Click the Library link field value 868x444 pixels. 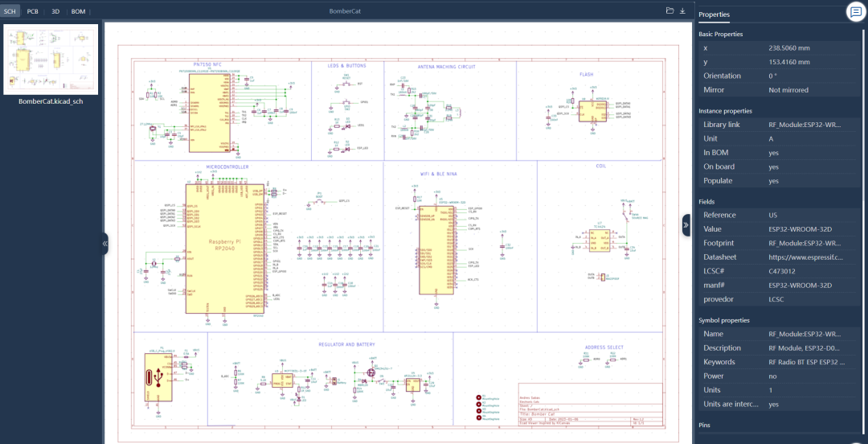point(805,125)
